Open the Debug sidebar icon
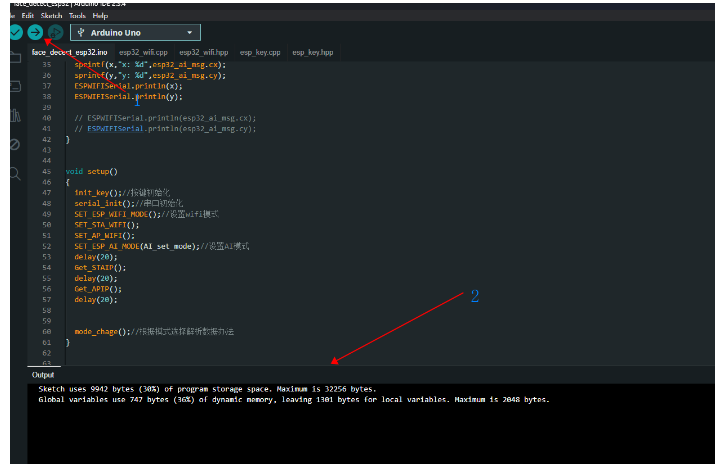Viewport: 717px width, 470px height. click(x=15, y=144)
